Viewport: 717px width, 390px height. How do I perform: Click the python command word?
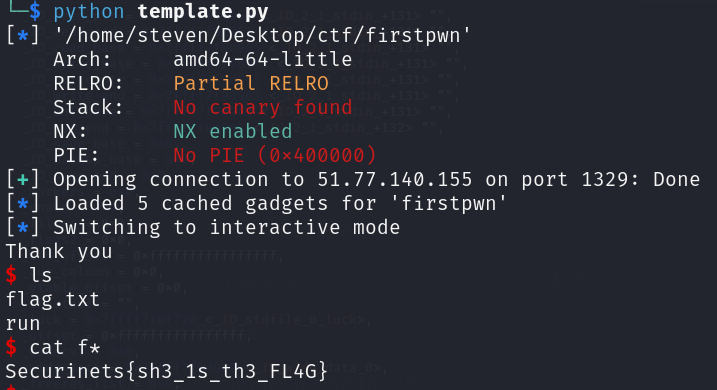(x=88, y=11)
